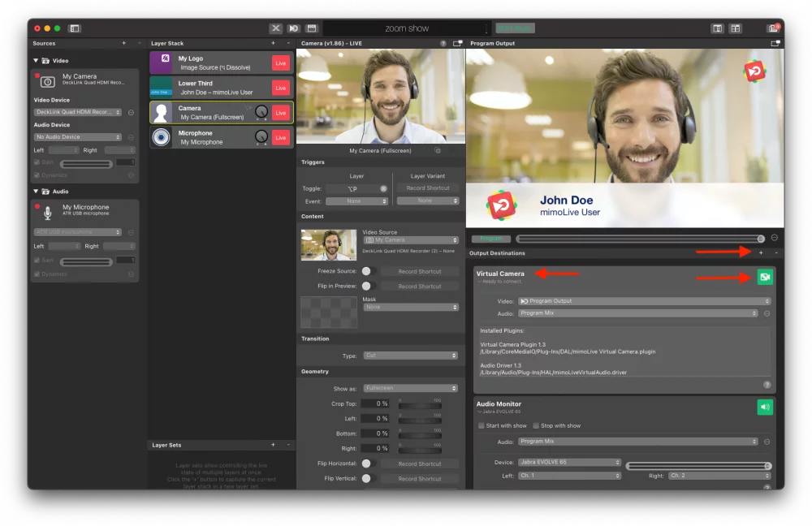Select My Microphone source in Sources
This screenshot has width=812, height=526.
(85, 211)
